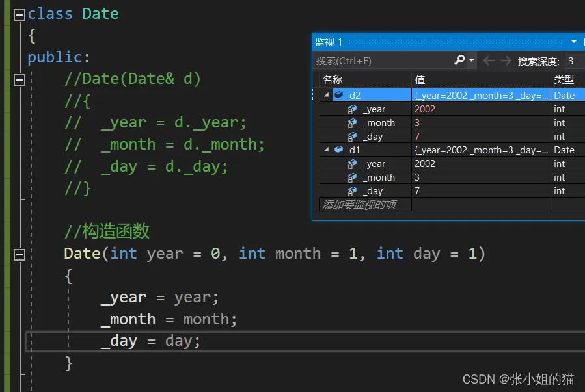Click the Date type cell of d1
Screen dimensions: 585x392
pyautogui.click(x=568, y=150)
